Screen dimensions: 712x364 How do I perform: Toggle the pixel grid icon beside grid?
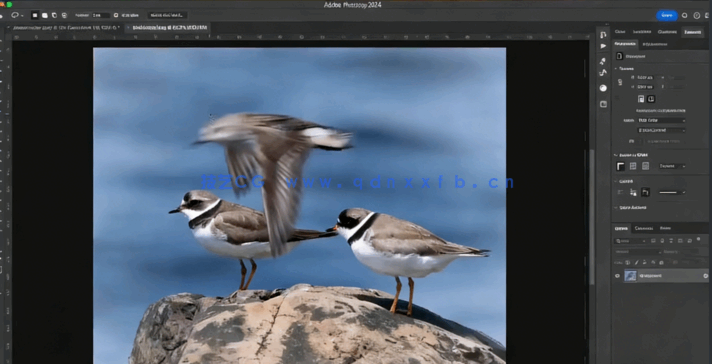[x=645, y=166]
